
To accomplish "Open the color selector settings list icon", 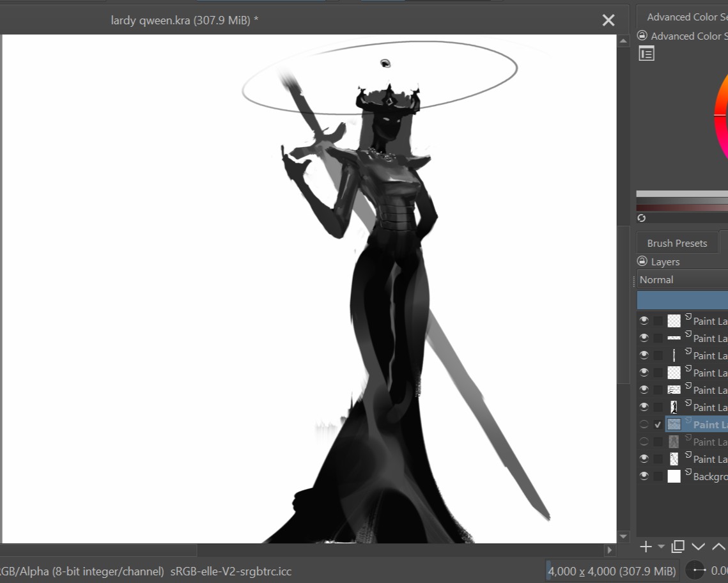I will [x=646, y=54].
